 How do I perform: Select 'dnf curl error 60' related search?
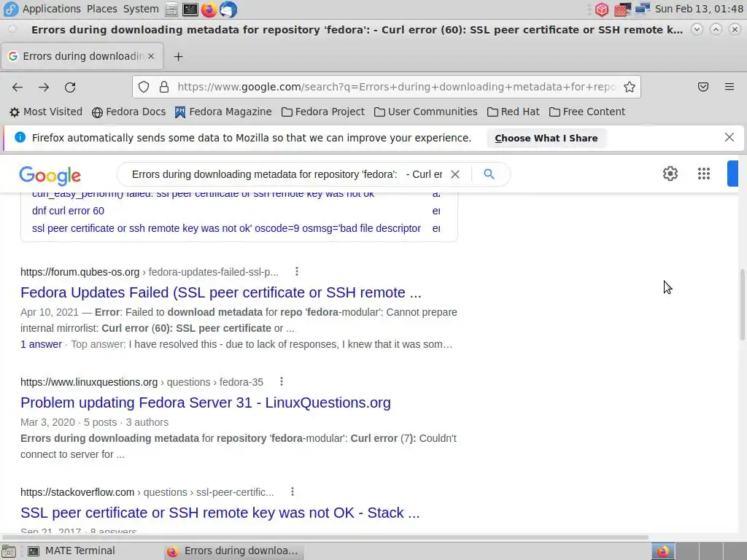pyautogui.click(x=68, y=211)
